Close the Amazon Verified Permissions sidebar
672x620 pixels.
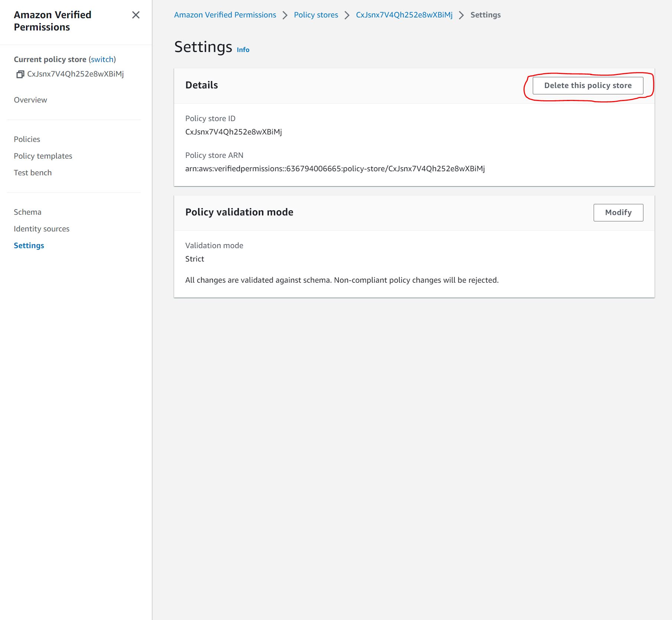[136, 15]
